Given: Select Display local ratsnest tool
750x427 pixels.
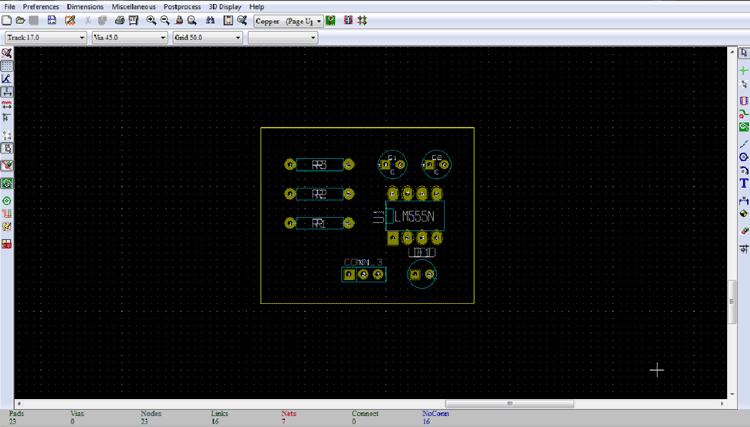Looking at the screenshot, I should click(x=743, y=84).
